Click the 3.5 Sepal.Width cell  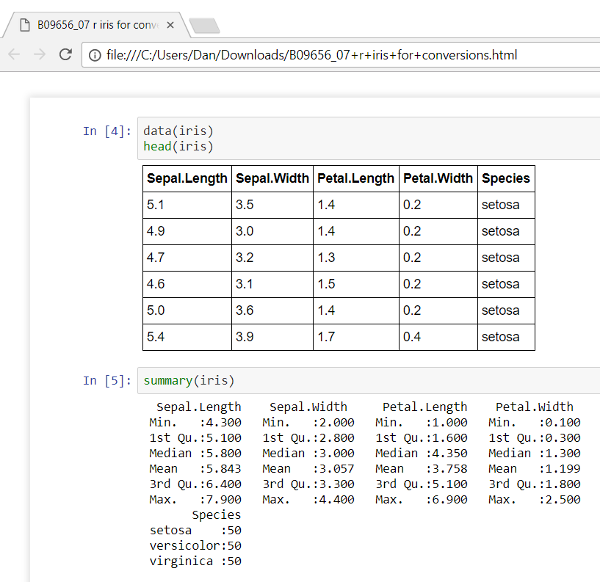click(272, 205)
